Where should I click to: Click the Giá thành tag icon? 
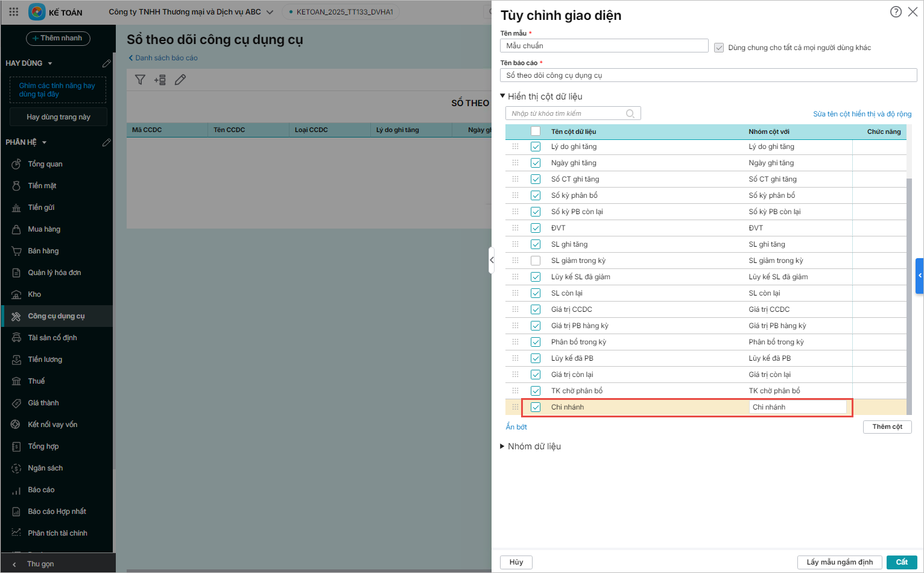(16, 403)
